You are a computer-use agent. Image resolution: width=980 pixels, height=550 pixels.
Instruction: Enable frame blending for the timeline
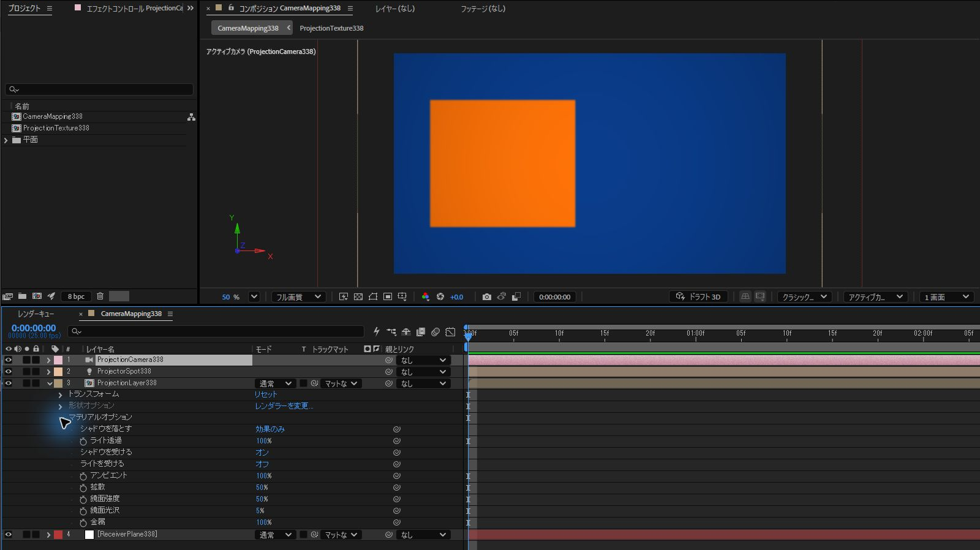coord(421,332)
